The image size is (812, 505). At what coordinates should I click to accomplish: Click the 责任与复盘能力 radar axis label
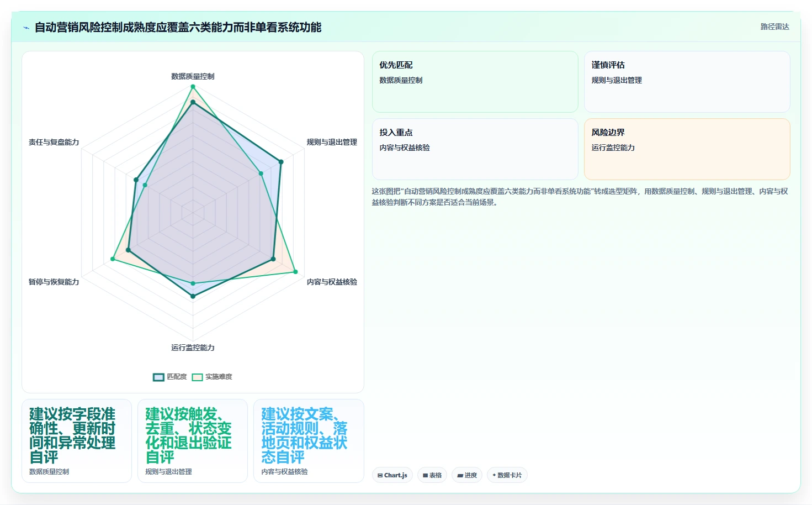54,142
